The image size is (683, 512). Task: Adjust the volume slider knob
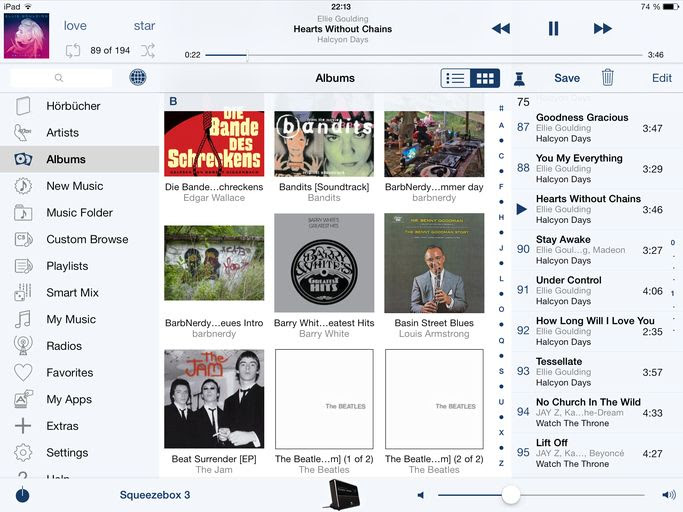pyautogui.click(x=511, y=495)
